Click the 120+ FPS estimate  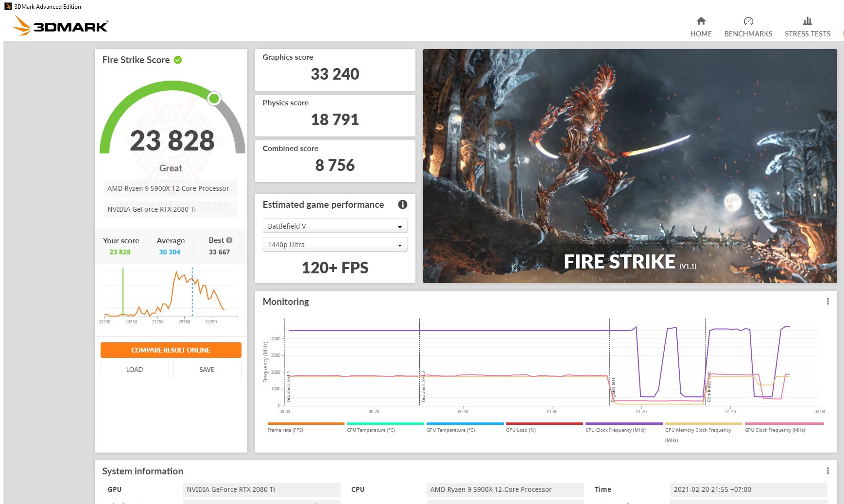tap(335, 268)
